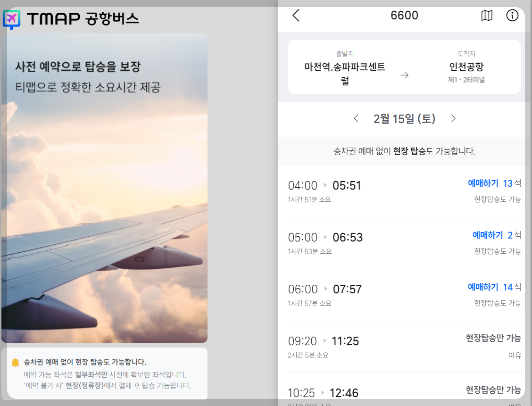Click the 현장(정류장)에서 결제 notice line

pos(107,386)
